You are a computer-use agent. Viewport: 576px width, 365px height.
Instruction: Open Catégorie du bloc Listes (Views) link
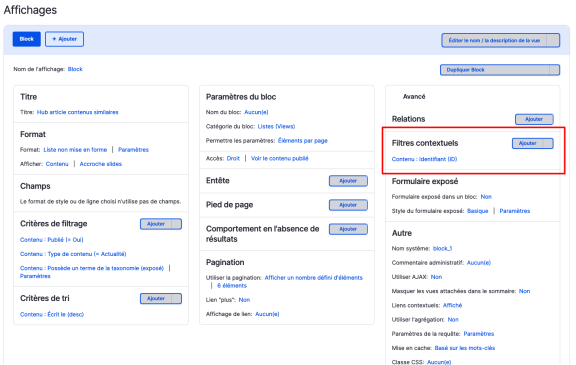[x=276, y=126]
